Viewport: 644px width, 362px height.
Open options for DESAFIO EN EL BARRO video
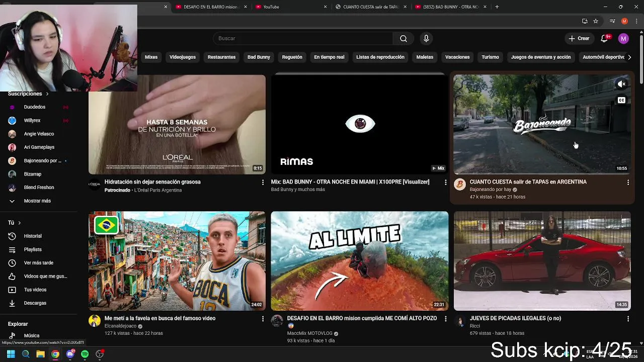coord(445,318)
